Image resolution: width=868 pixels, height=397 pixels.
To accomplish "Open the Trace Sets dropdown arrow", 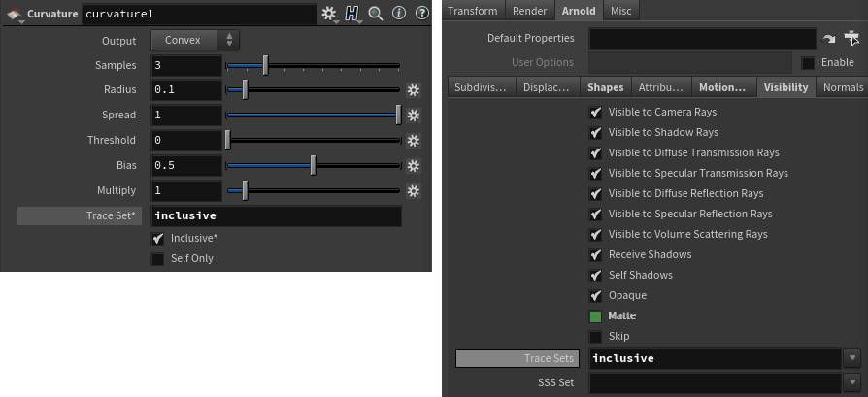I will [851, 358].
